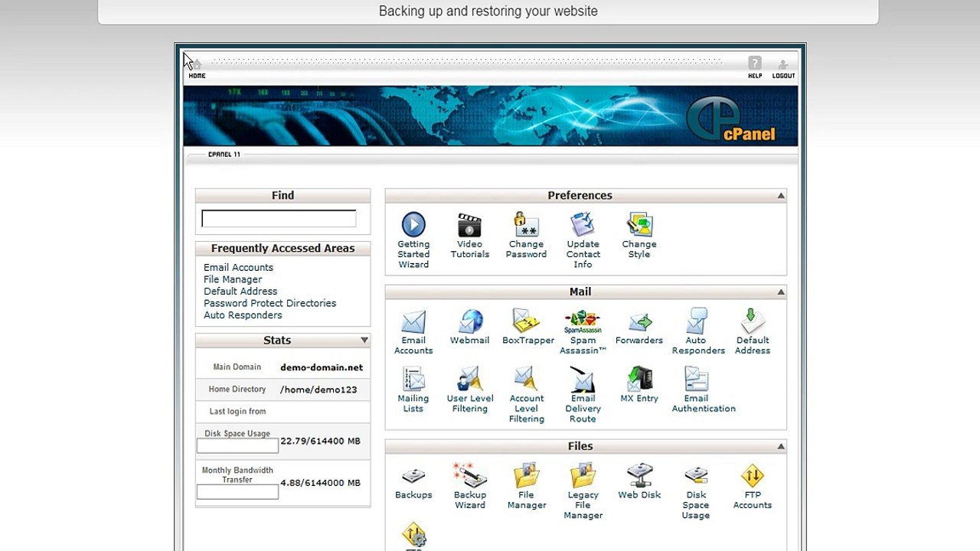
Task: Expand the Stats panel arrow
Action: tap(364, 341)
